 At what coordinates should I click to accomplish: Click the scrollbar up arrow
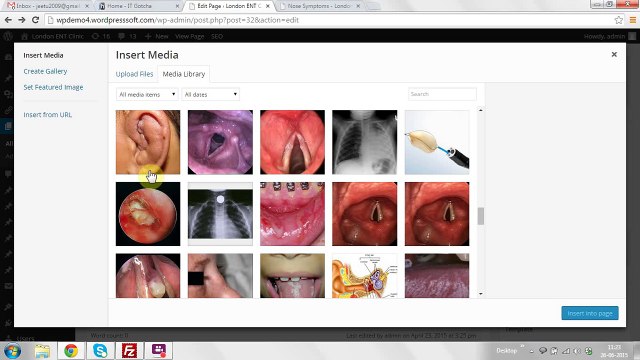481,110
